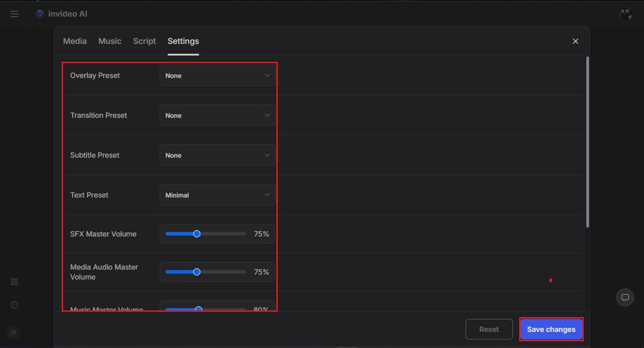Adjust the Media Audio Master Volume slider

(x=206, y=272)
